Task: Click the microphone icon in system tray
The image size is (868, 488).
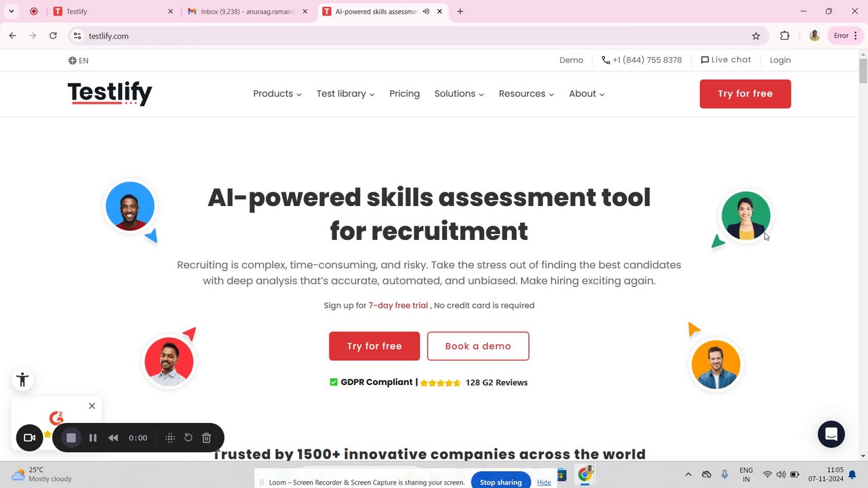Action: pos(725,474)
